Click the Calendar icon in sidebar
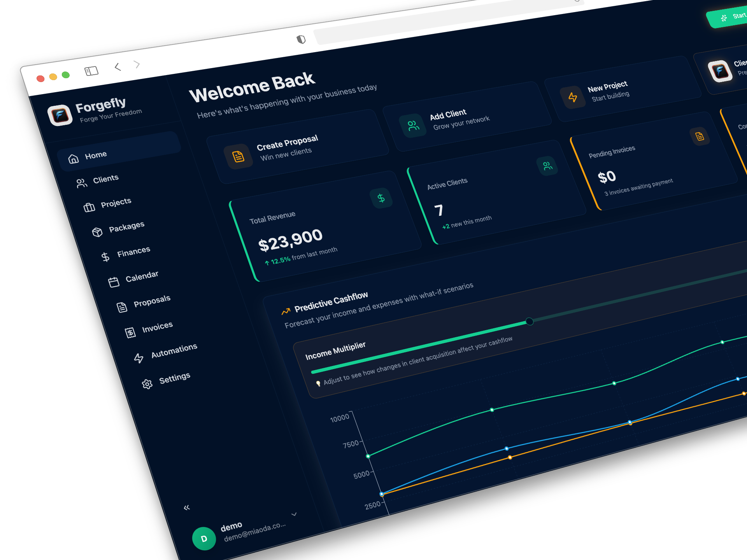Viewport: 747px width, 560px height. coord(113,282)
